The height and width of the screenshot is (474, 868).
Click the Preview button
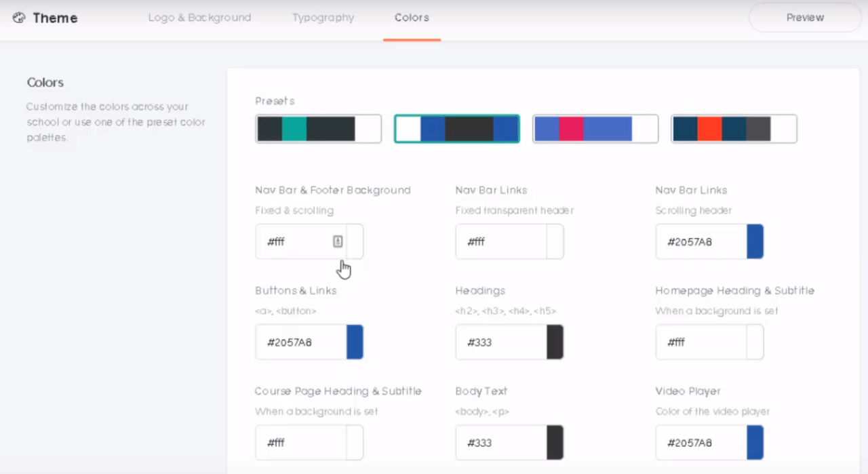coord(805,18)
